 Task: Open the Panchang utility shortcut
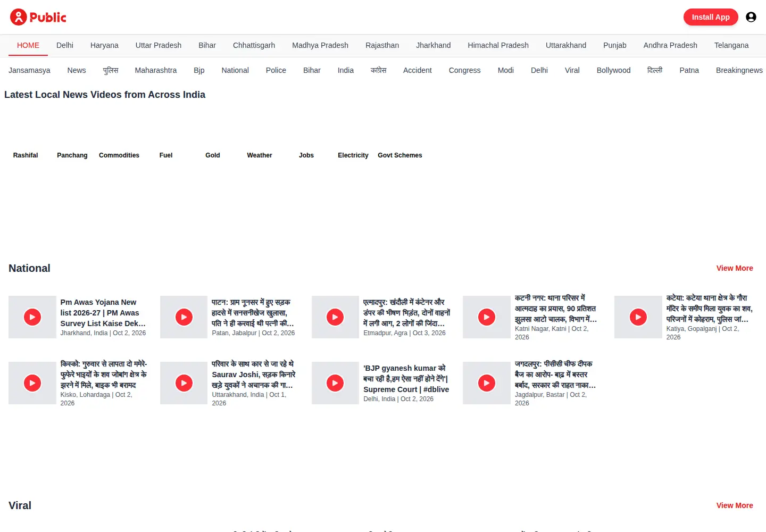click(72, 155)
